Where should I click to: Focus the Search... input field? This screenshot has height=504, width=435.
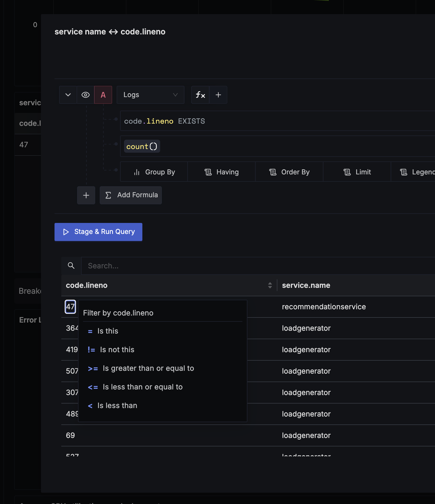coord(258,266)
